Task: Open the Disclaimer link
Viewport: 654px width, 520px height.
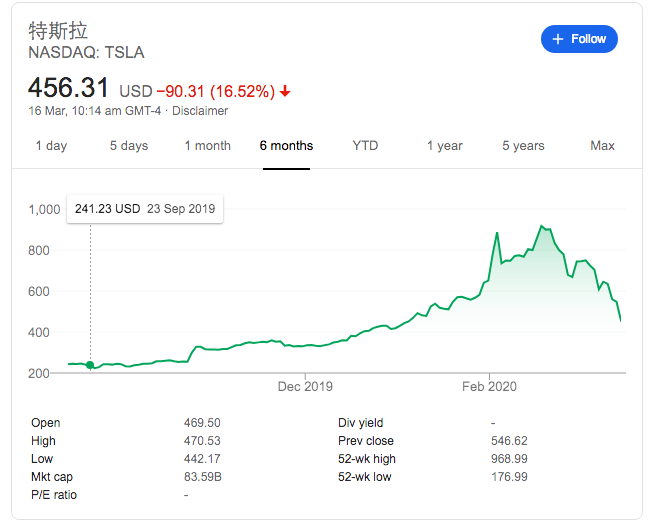Action: pyautogui.click(x=200, y=111)
